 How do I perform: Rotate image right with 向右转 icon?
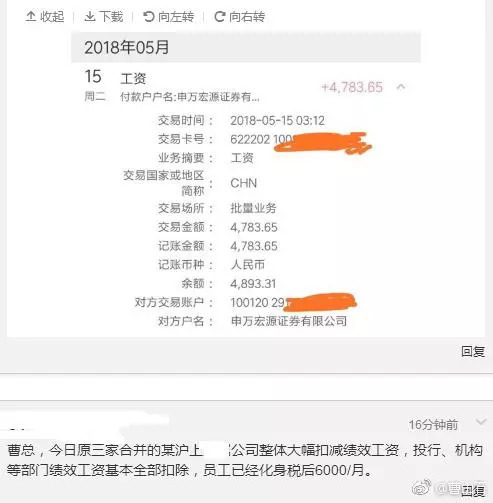(x=220, y=16)
